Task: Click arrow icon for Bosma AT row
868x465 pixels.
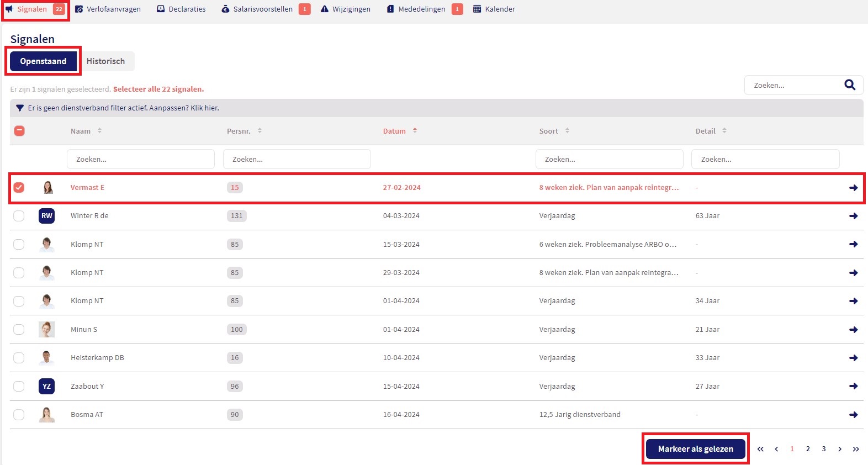Action: click(853, 415)
